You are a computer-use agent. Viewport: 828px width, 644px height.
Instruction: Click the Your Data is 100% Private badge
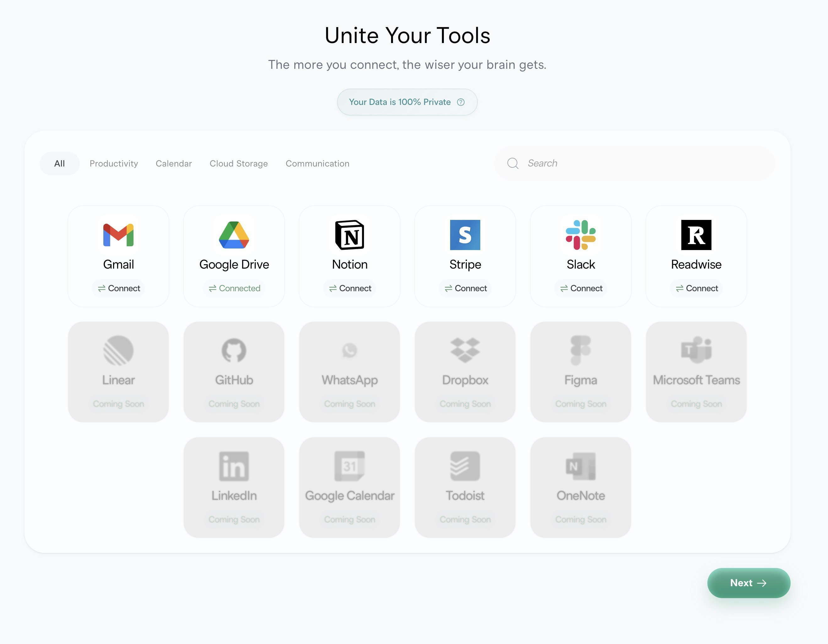click(x=400, y=102)
